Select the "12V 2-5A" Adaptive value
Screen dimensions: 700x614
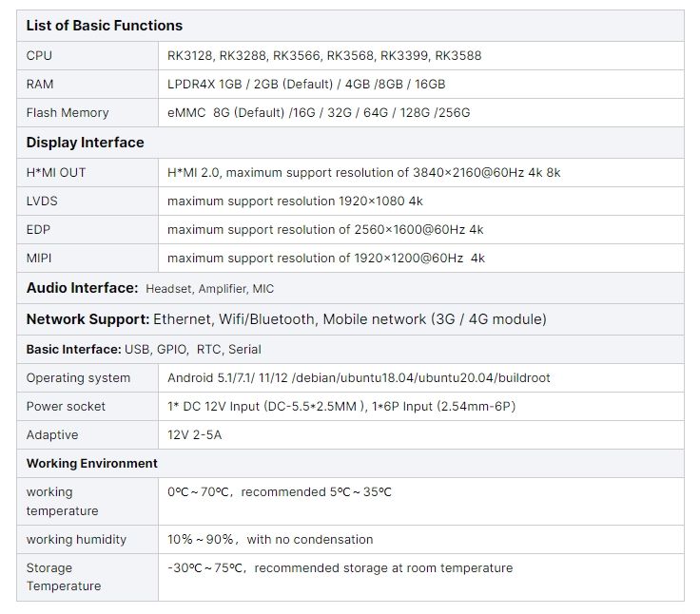[x=193, y=434]
